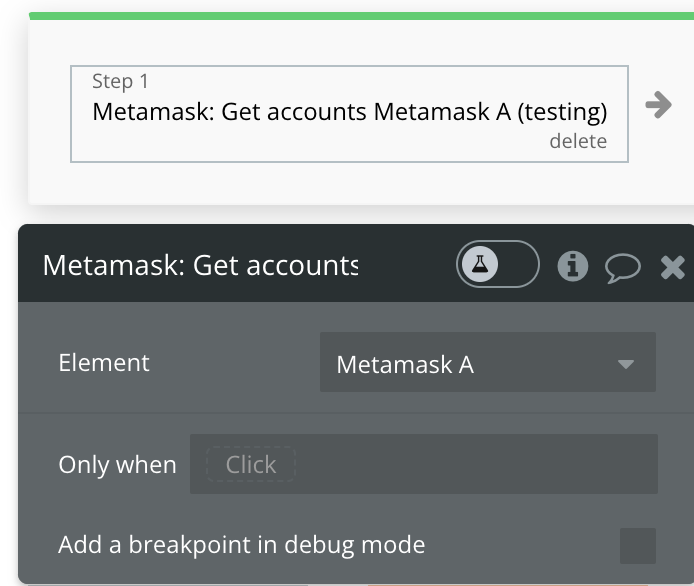Click the green bar atop the workflow
The image size is (694, 586).
click(x=361, y=16)
